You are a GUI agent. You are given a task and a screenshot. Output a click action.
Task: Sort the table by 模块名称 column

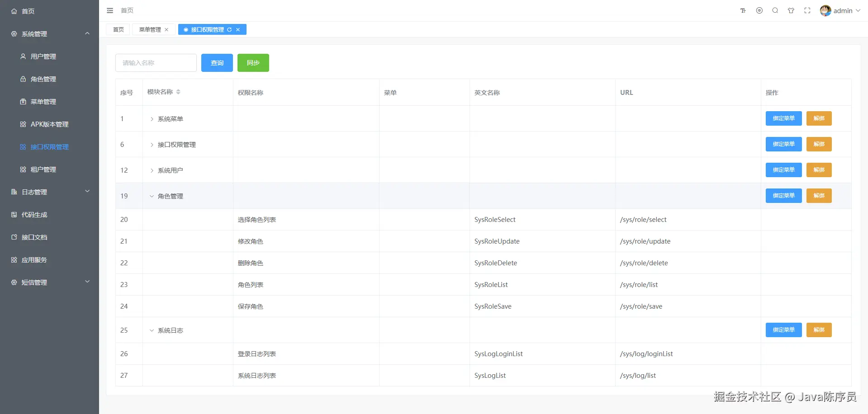click(178, 92)
